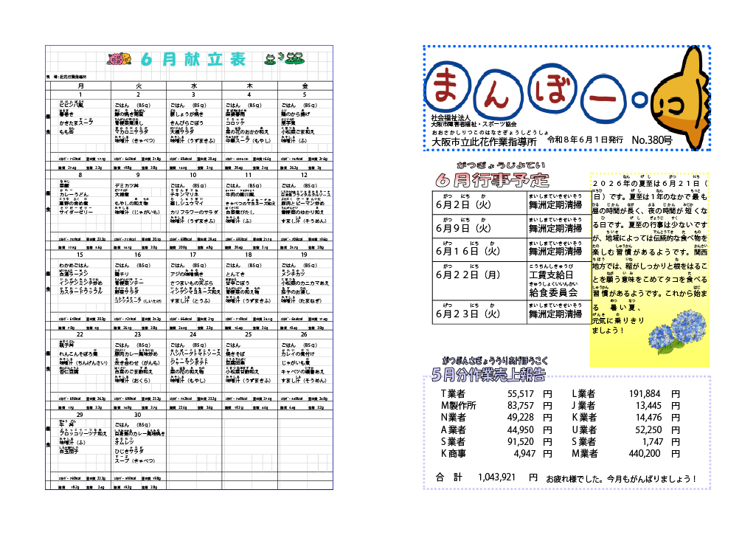Click the 'お疲れ様でした。今月もがんばりましょう！' message
The image size is (756, 535).
point(621,479)
